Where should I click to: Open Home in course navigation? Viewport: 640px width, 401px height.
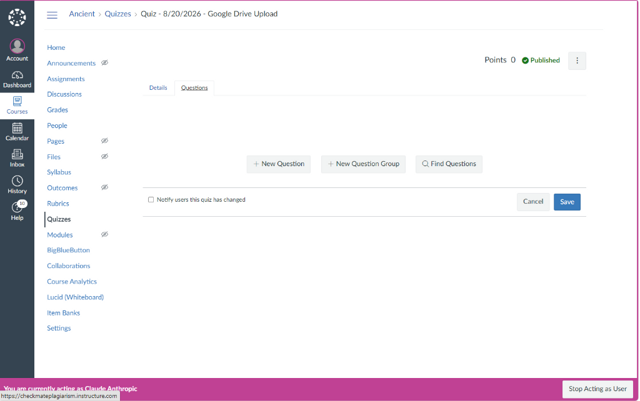tap(56, 47)
